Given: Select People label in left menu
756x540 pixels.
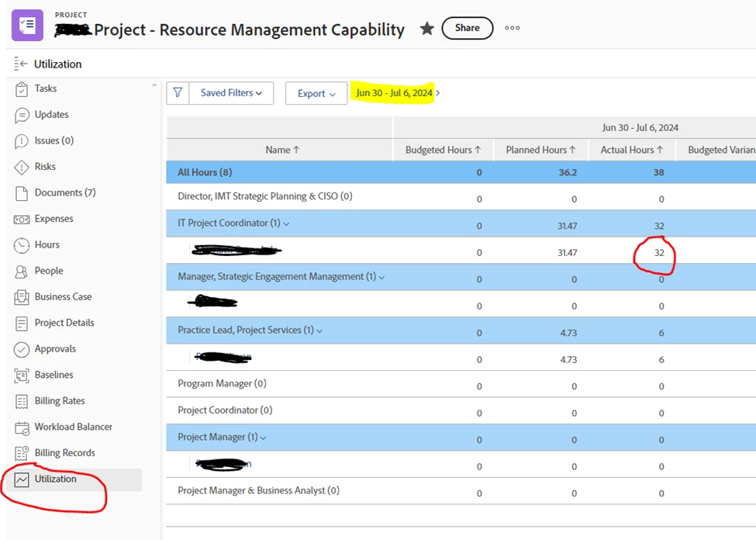Looking at the screenshot, I should coord(49,271).
